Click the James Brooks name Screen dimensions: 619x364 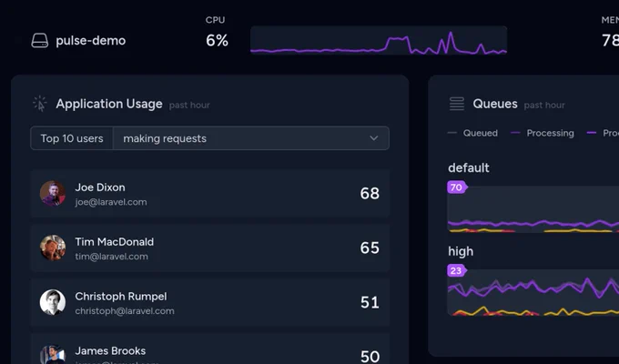110,350
